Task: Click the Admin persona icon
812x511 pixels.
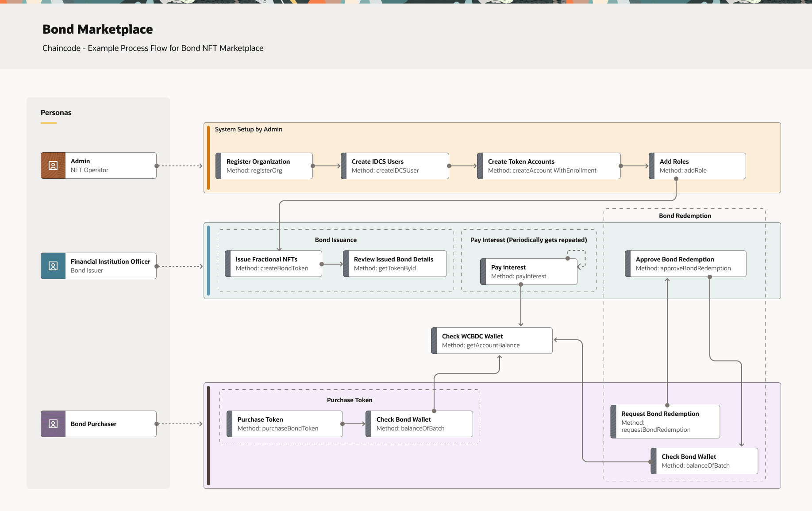Action: pyautogui.click(x=53, y=165)
